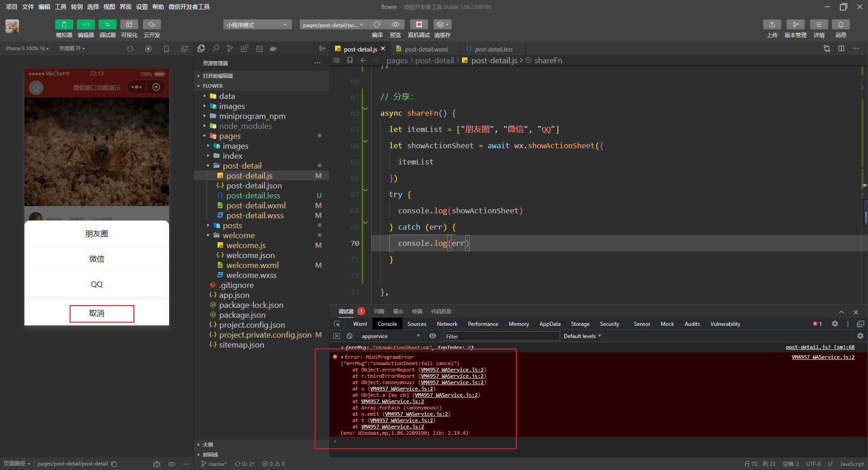Collapse the sidebar panel icon

point(322,48)
